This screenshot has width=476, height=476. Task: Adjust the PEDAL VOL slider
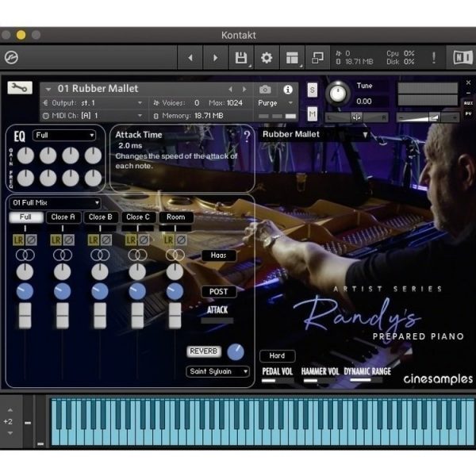coord(277,380)
